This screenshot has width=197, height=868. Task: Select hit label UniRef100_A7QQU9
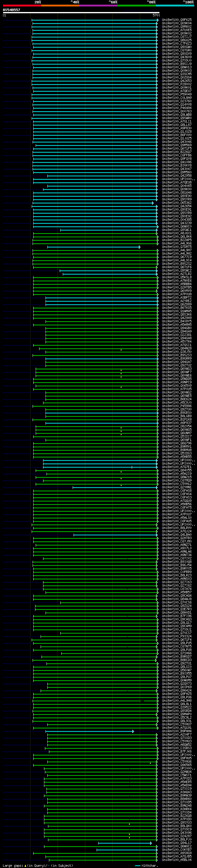coord(177,501)
